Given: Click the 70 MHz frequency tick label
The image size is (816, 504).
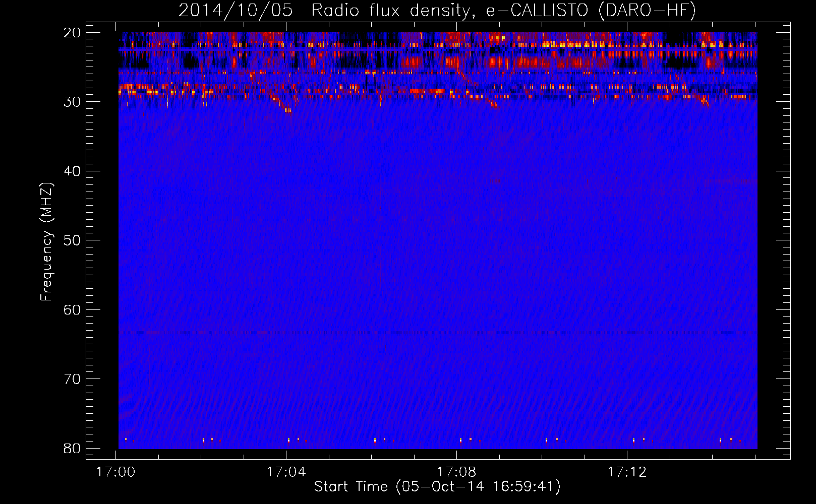Looking at the screenshot, I should [73, 379].
